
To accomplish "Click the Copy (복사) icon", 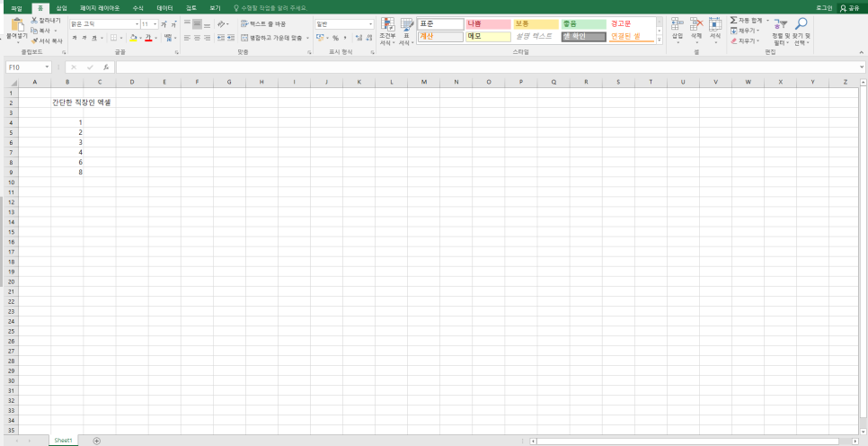I will [34, 31].
